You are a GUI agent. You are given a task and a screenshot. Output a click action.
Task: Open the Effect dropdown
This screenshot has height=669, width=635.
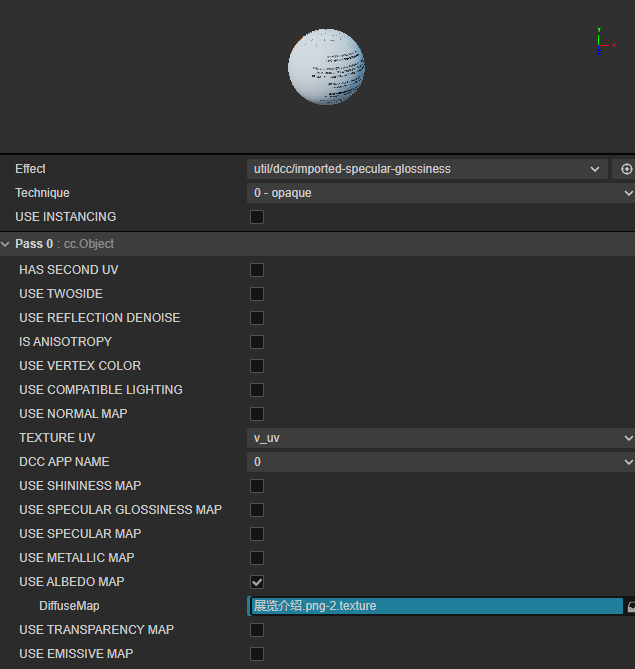pyautogui.click(x=427, y=169)
